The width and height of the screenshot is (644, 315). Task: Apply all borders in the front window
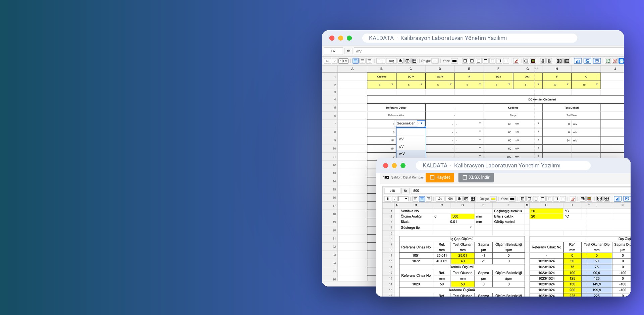(523, 199)
